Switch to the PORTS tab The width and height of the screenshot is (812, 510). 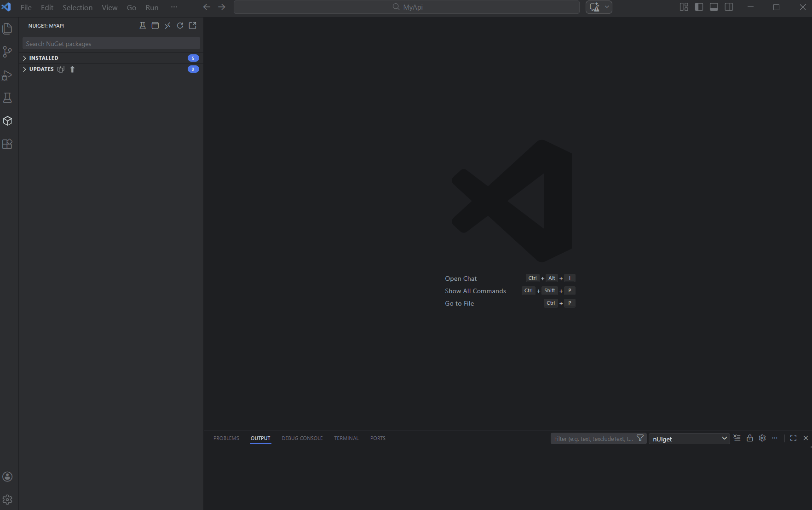click(x=378, y=438)
